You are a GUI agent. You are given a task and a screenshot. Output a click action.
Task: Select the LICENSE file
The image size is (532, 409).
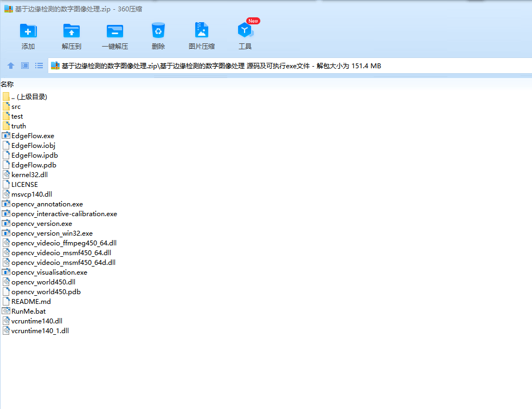coord(21,184)
